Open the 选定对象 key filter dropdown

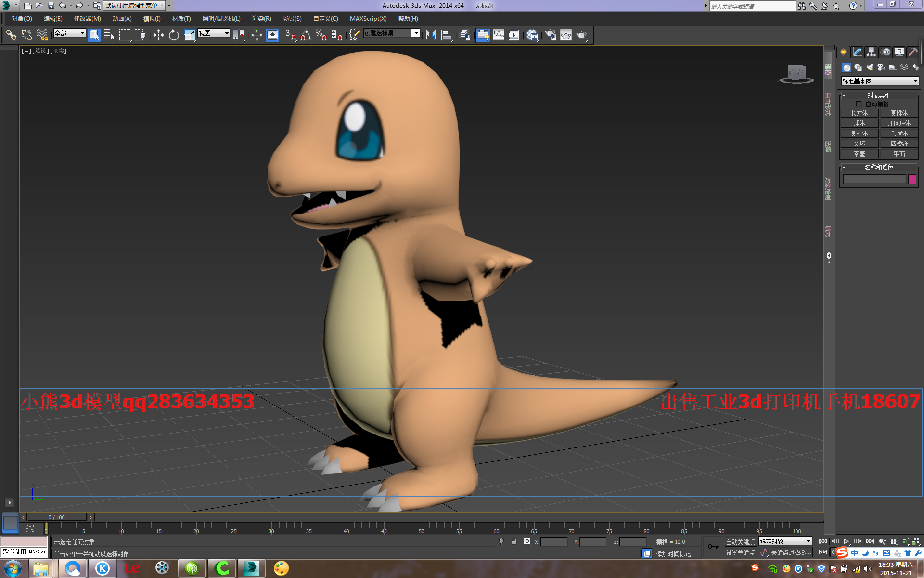[785, 541]
